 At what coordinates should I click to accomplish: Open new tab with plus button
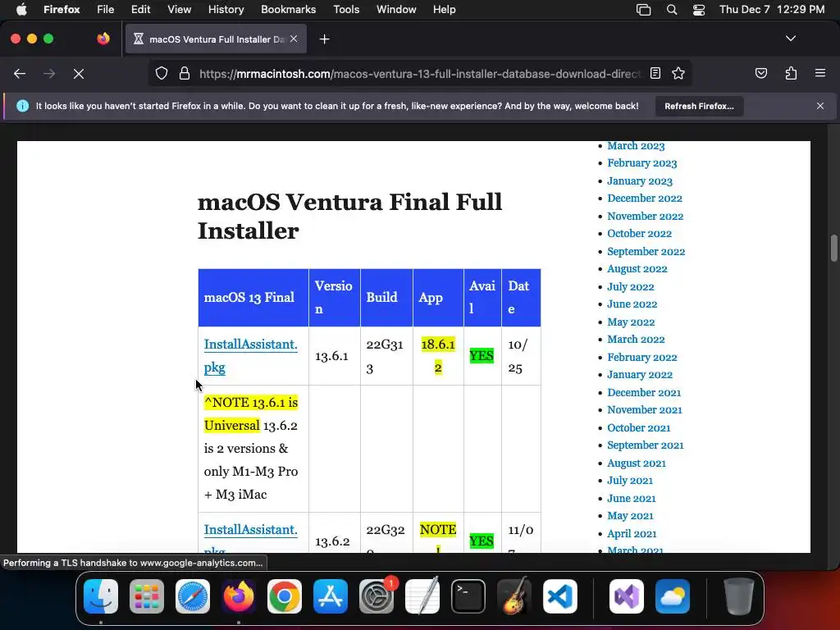tap(324, 39)
